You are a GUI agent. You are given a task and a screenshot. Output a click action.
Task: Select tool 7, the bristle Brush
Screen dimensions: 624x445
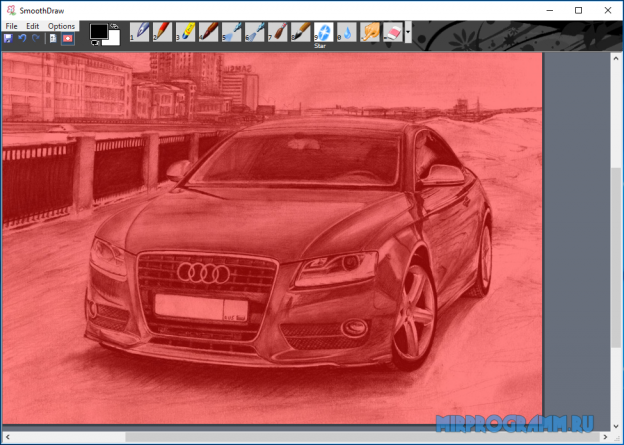tap(278, 32)
